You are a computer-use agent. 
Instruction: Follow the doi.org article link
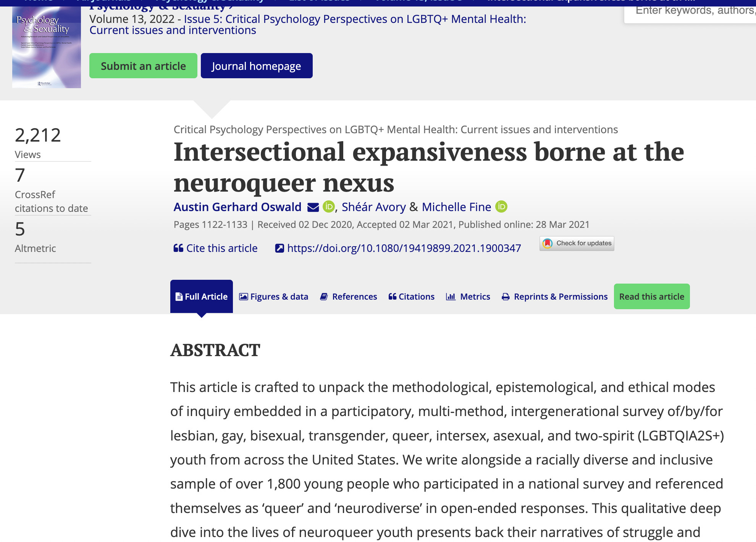point(404,248)
